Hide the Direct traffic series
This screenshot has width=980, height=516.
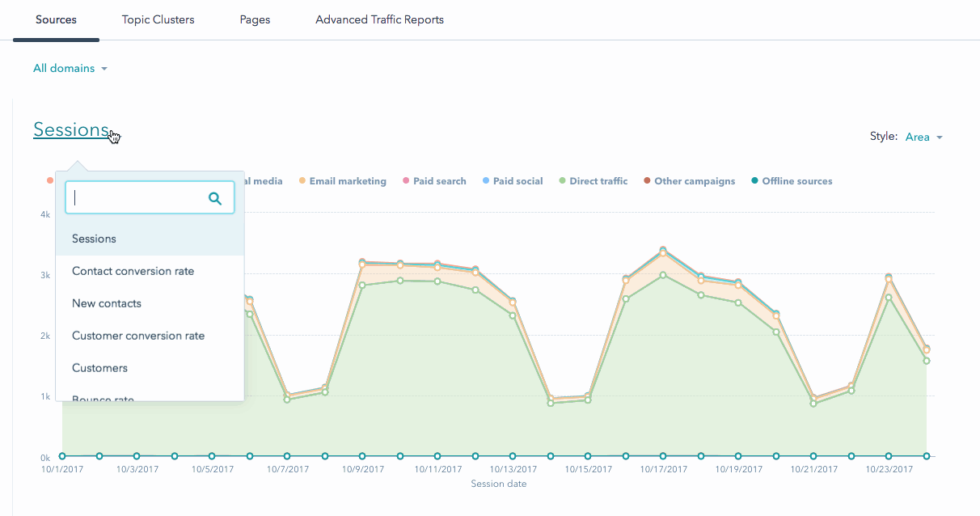click(x=598, y=181)
